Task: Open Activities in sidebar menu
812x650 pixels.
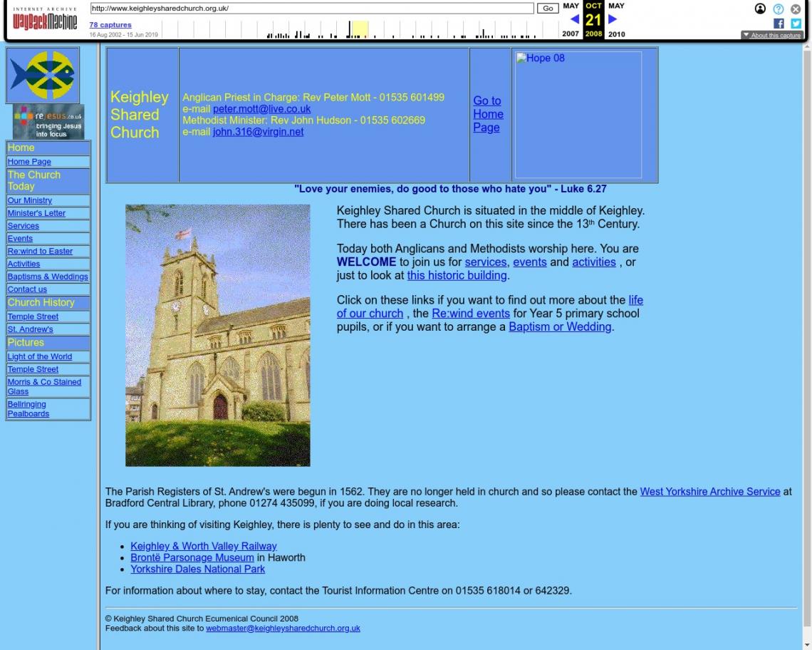Action: coord(24,264)
